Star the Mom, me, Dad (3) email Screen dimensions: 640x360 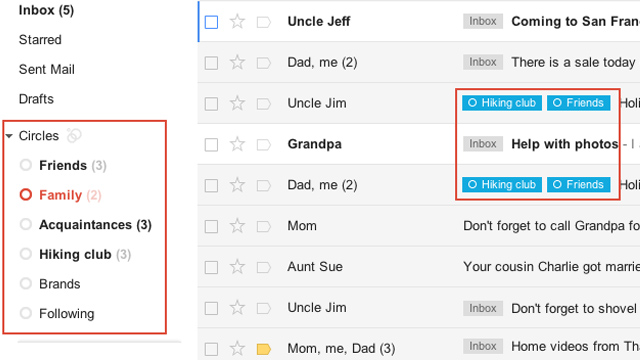pyautogui.click(x=237, y=349)
